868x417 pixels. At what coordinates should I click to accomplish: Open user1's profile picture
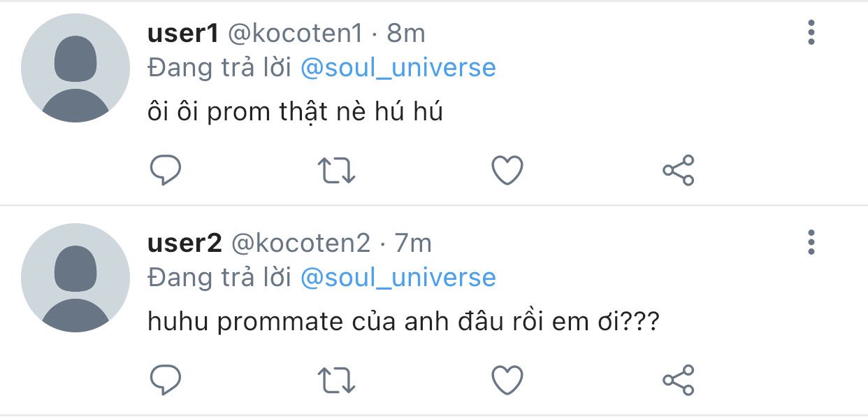pyautogui.click(x=75, y=68)
